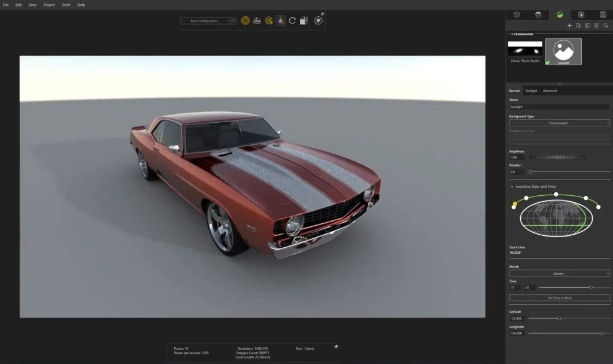Collapse the Location, Date and Time section
The width and height of the screenshot is (613, 364).
pos(512,187)
